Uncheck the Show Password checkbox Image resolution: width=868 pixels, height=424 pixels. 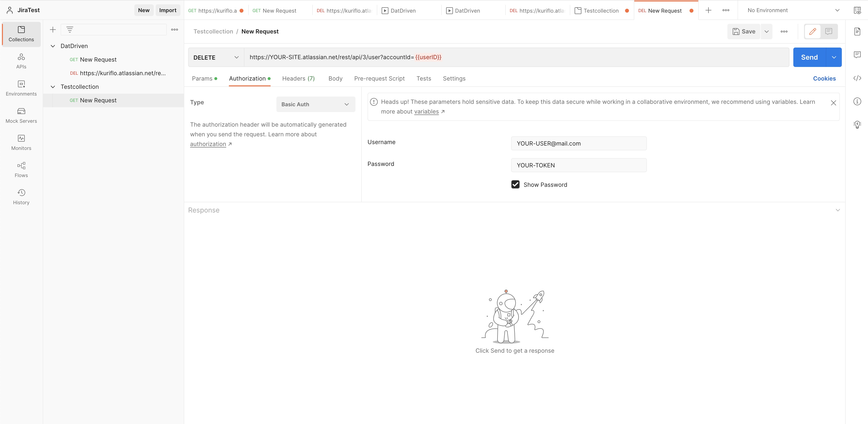515,184
